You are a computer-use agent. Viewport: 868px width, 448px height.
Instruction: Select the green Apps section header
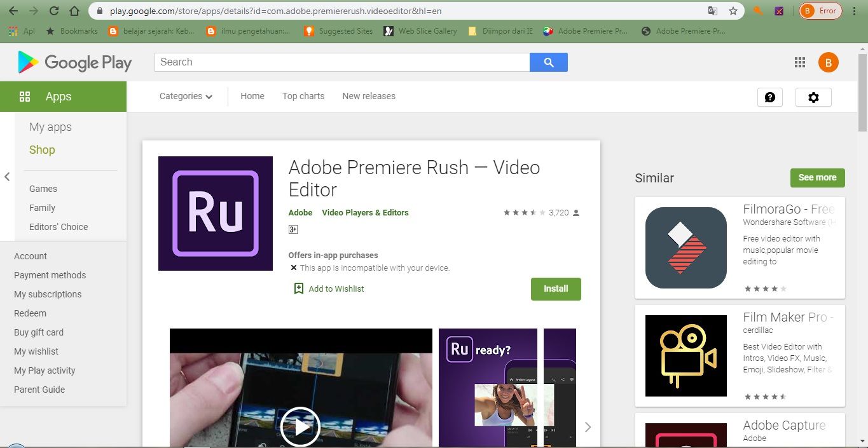(x=64, y=97)
